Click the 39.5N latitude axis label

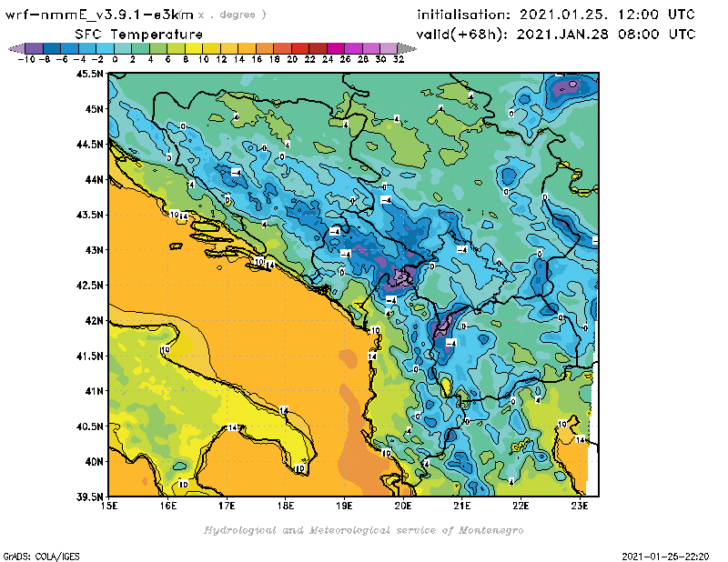click(87, 497)
